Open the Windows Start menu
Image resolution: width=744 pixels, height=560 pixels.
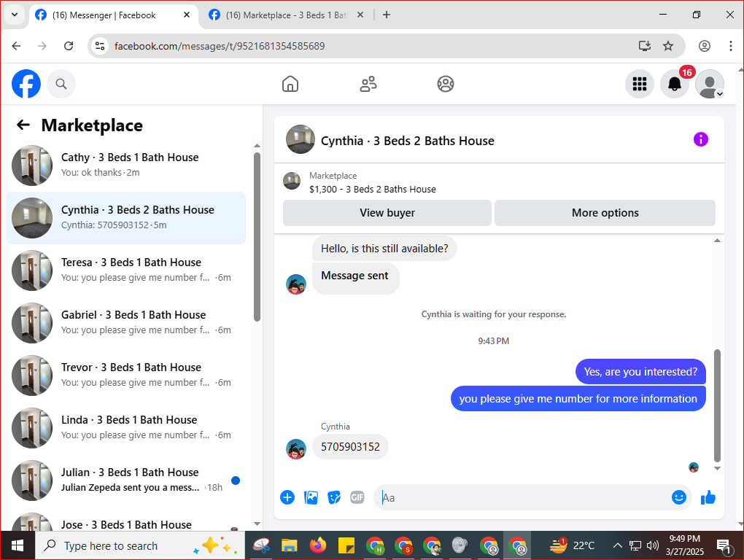(x=18, y=545)
